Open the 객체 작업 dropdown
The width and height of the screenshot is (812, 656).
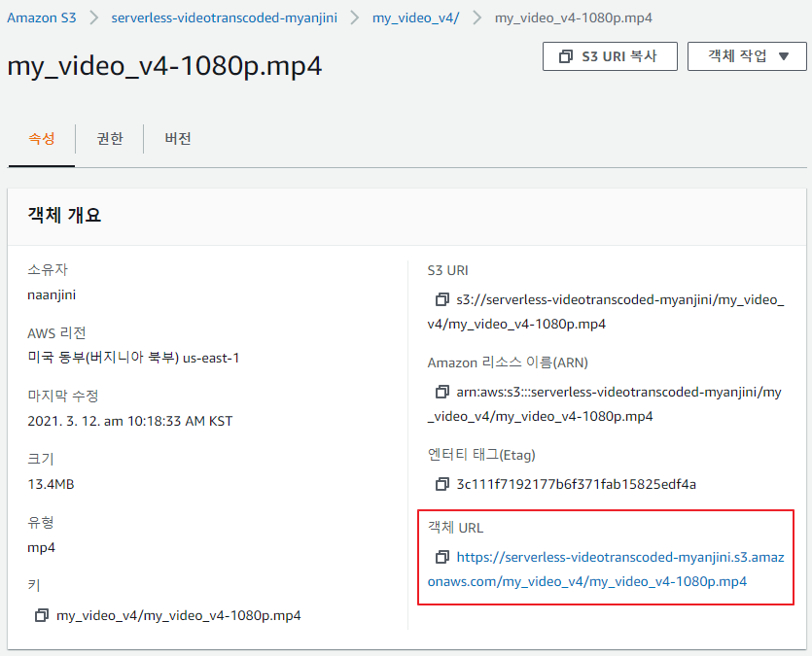point(747,56)
